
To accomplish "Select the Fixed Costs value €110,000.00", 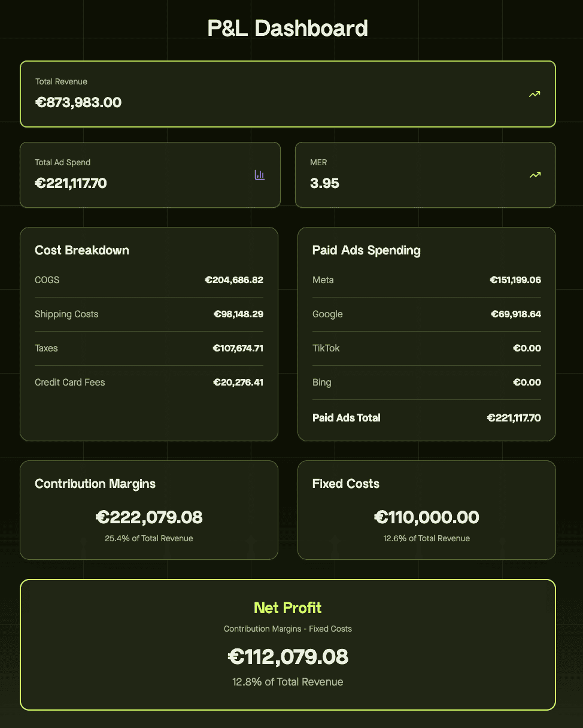I will pyautogui.click(x=426, y=517).
